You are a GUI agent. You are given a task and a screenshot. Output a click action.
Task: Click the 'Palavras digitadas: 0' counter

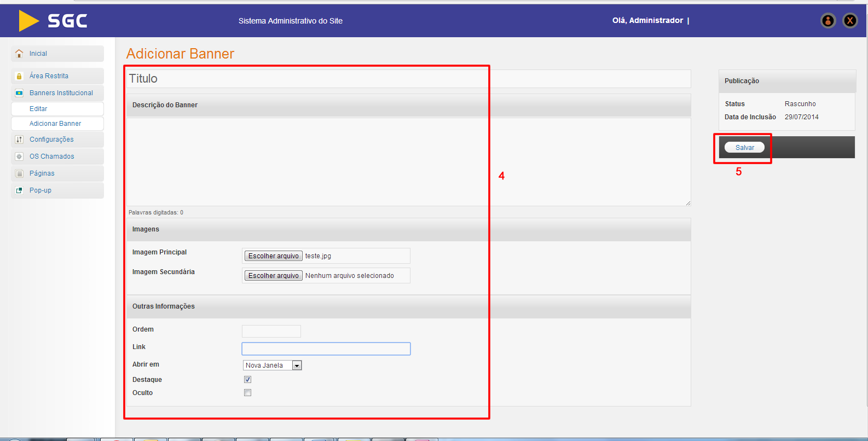tap(156, 212)
